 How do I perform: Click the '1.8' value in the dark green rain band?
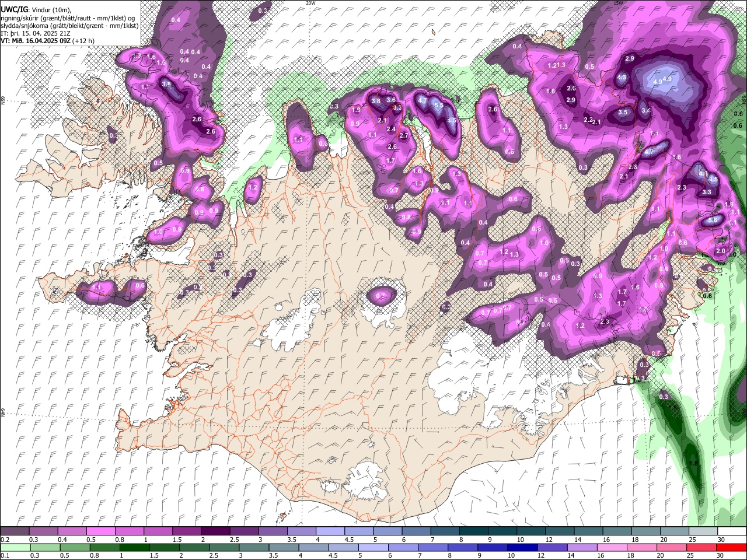tap(694, 464)
